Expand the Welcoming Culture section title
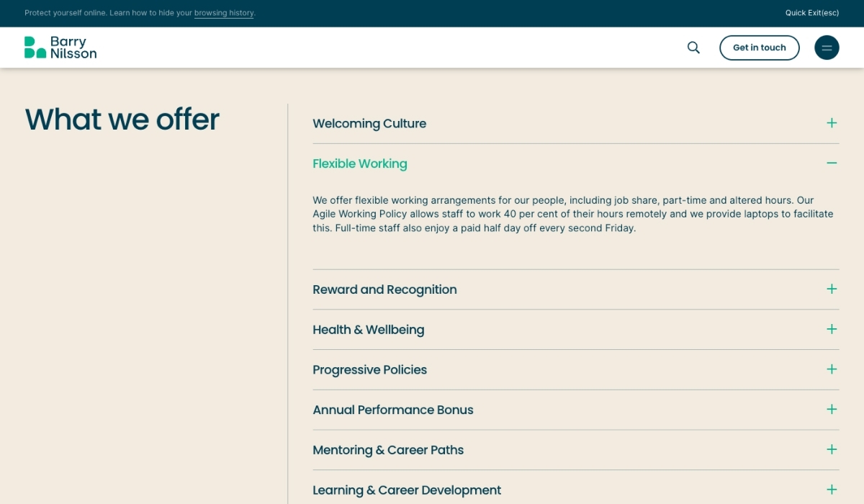The image size is (864, 504). coord(369,124)
